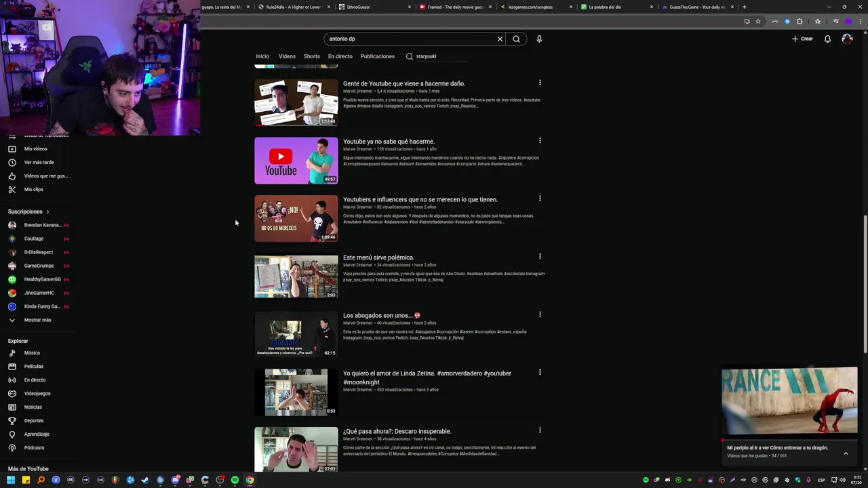Viewport: 868px width, 488px height.
Task: Switch to the Inicio channel tab
Action: (x=262, y=56)
